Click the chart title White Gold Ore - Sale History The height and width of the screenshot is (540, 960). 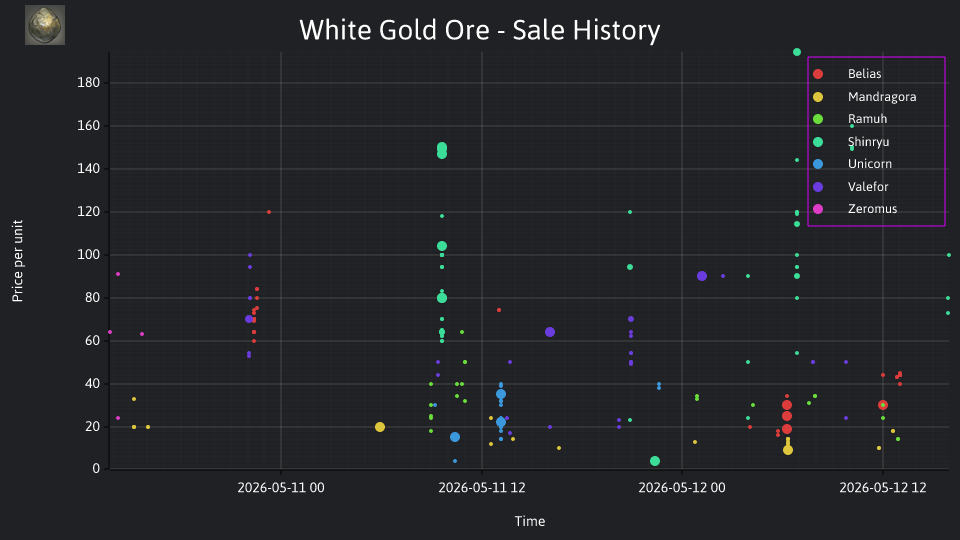(x=479, y=30)
